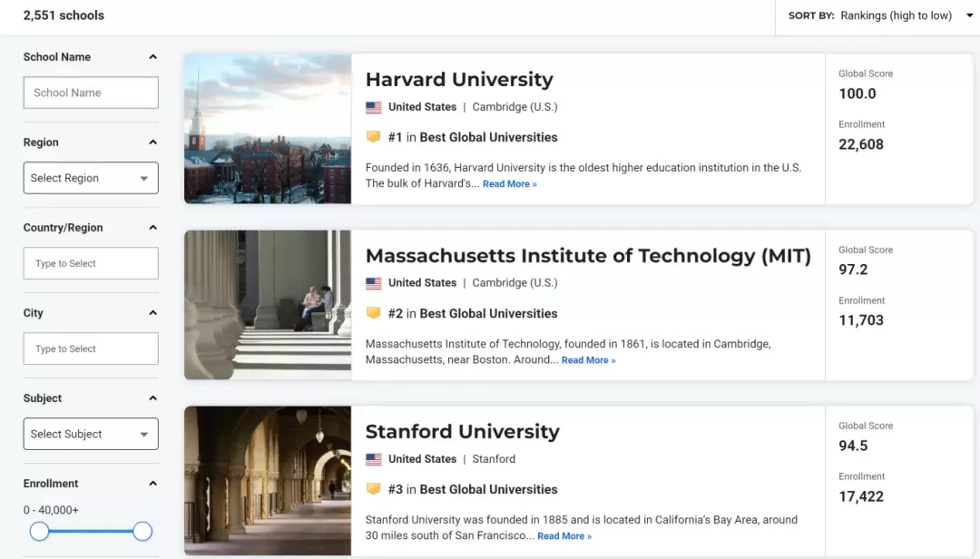Click the gold ranking badge next to #1
The image size is (980, 559).
373,137
